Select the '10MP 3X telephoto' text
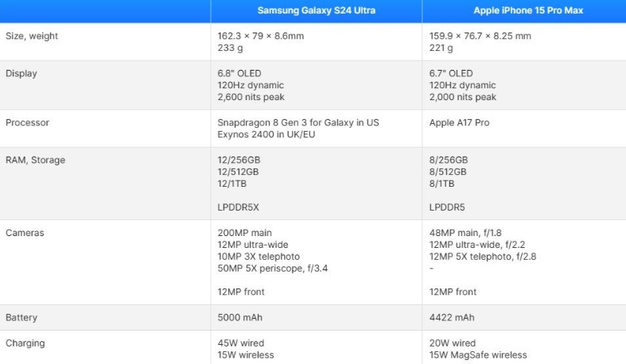Viewport: 626px width, 364px height. click(259, 257)
